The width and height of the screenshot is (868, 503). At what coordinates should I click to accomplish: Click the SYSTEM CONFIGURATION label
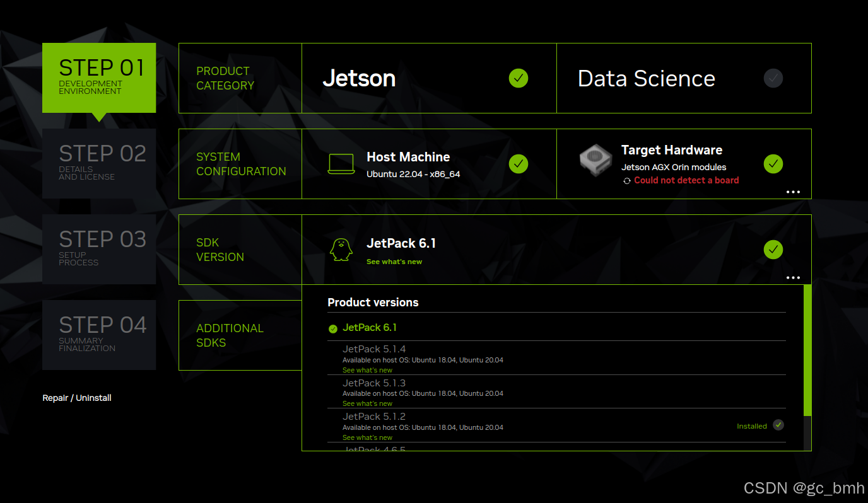241,164
